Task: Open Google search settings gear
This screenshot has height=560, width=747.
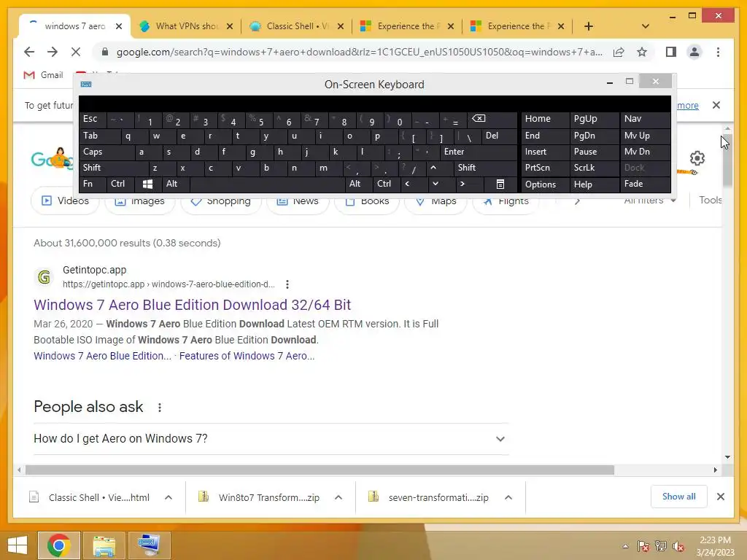Action: point(697,158)
